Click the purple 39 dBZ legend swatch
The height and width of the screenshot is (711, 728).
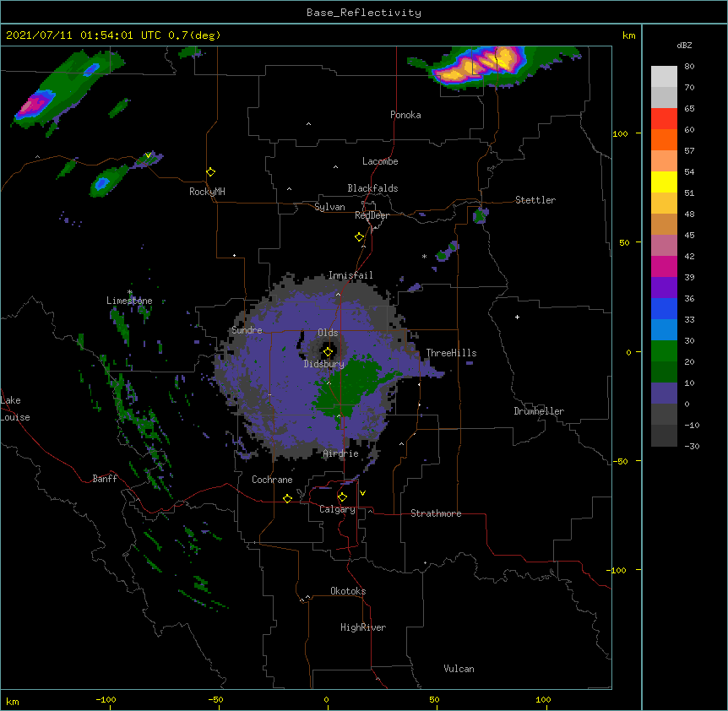point(664,287)
